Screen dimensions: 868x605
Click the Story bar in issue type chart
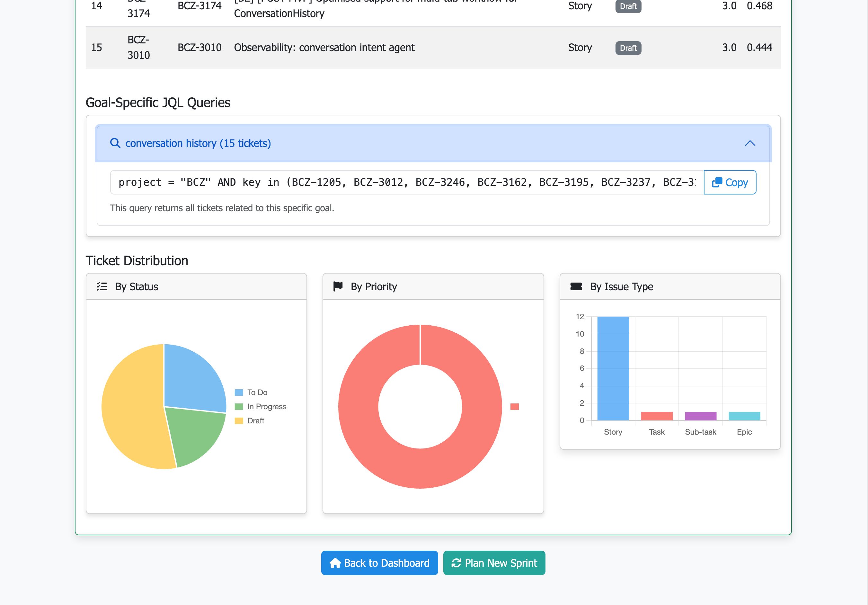coord(613,368)
